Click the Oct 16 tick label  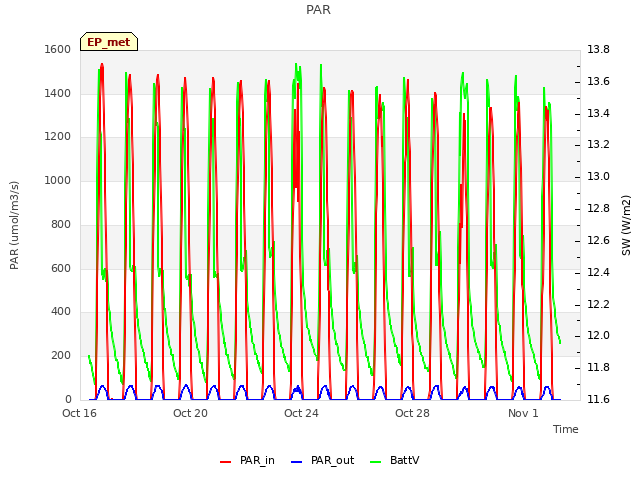tap(80, 413)
